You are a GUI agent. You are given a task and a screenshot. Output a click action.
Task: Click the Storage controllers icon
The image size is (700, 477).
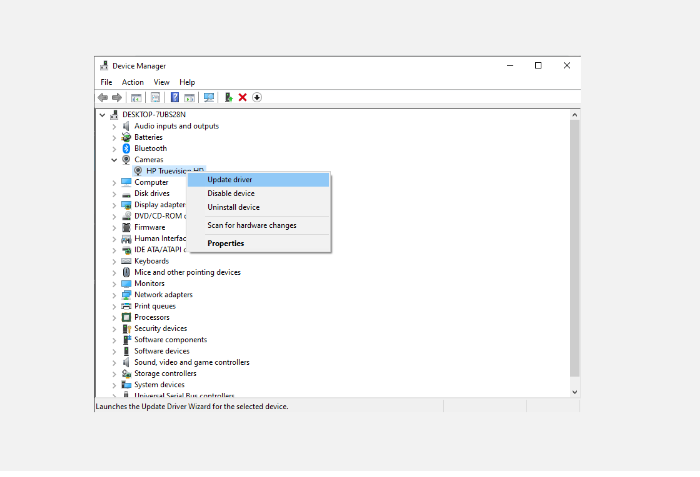click(126, 373)
